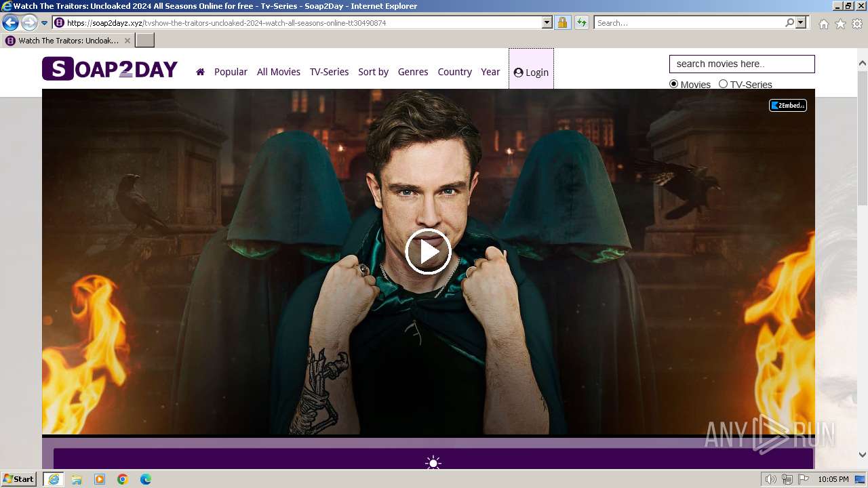Select the Movies radio button
Viewport: 868px width, 488px height.
pyautogui.click(x=673, y=84)
